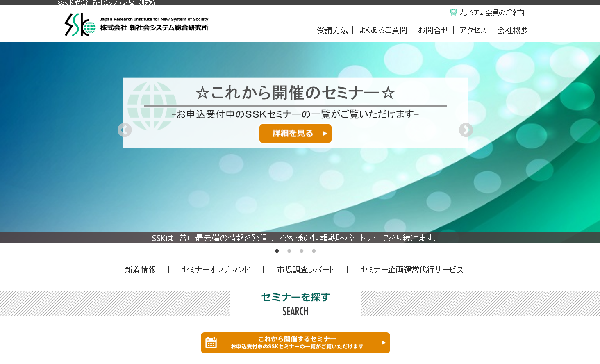Click top strip text SSK 株式会社 新社会システム総合研究所
The image size is (600, 364).
point(107,3)
